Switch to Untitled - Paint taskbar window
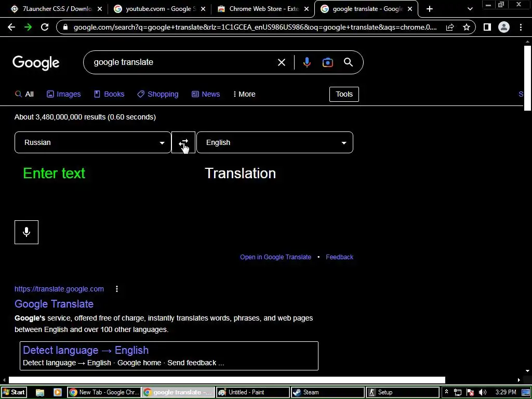Screen dimensions: 532x399 click(253, 393)
